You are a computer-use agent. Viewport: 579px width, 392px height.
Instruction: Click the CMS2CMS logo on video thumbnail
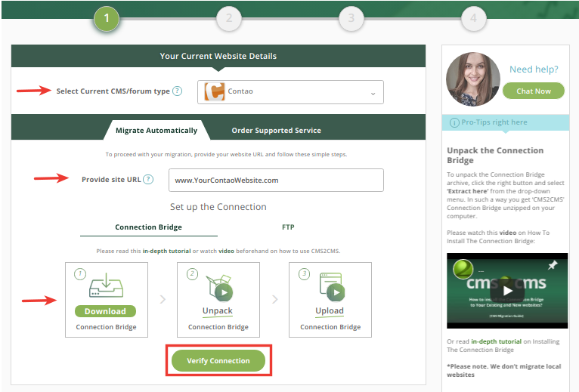pos(463,269)
